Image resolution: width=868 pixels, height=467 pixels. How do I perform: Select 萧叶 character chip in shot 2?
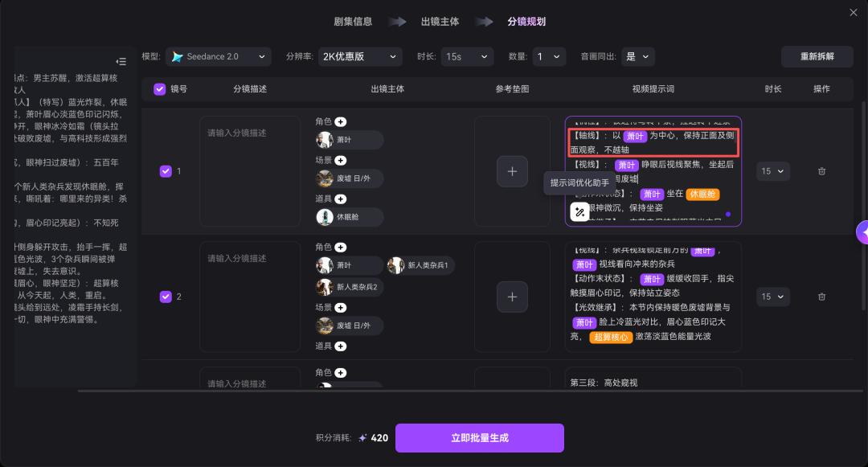point(350,265)
